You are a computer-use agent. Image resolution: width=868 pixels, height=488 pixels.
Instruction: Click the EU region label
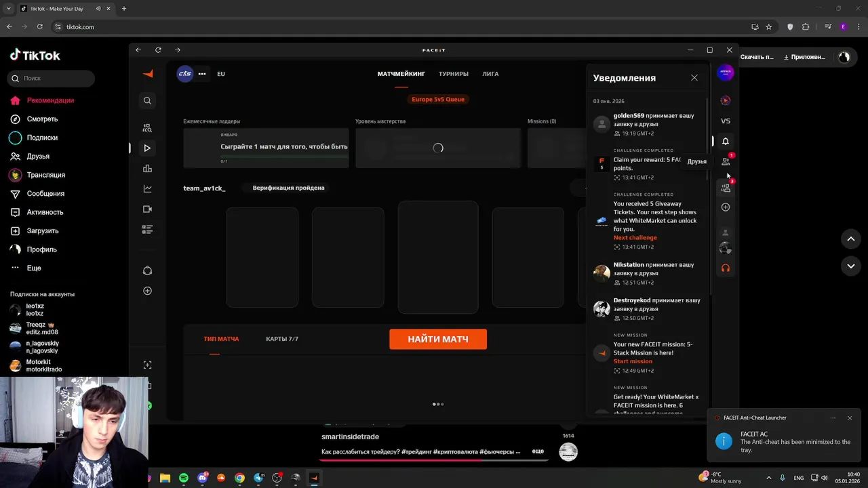point(221,74)
